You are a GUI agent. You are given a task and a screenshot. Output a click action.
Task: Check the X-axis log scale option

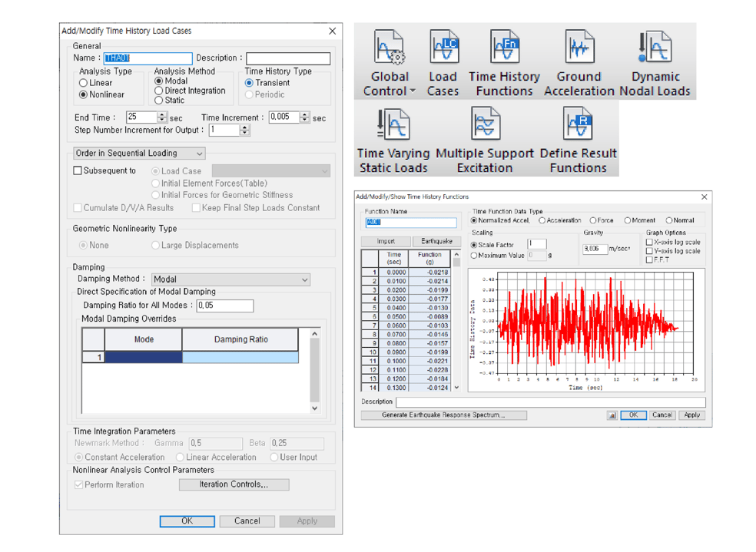coord(649,242)
